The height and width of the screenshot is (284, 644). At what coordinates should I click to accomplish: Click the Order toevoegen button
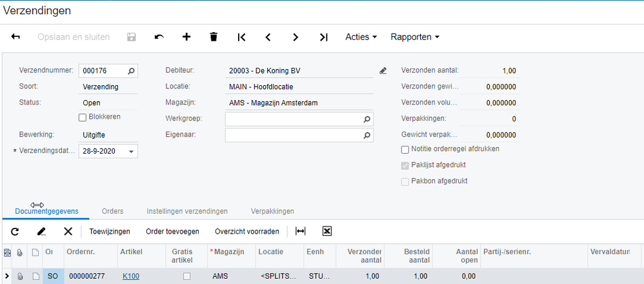click(x=172, y=231)
